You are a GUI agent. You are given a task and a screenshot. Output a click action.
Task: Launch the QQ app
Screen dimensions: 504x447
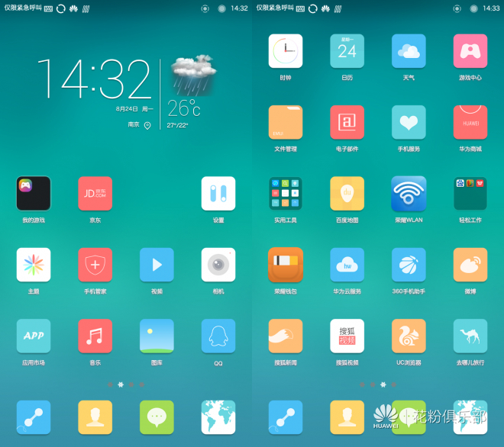click(218, 336)
